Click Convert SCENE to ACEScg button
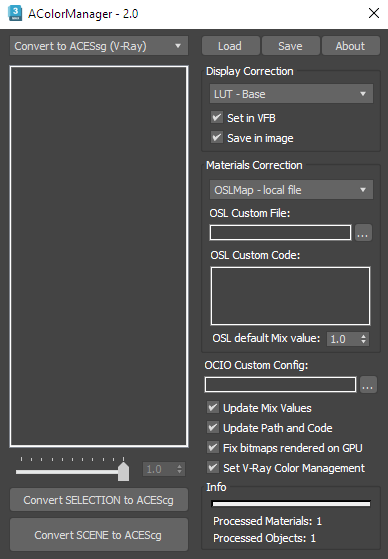This screenshot has width=388, height=559. tap(99, 535)
